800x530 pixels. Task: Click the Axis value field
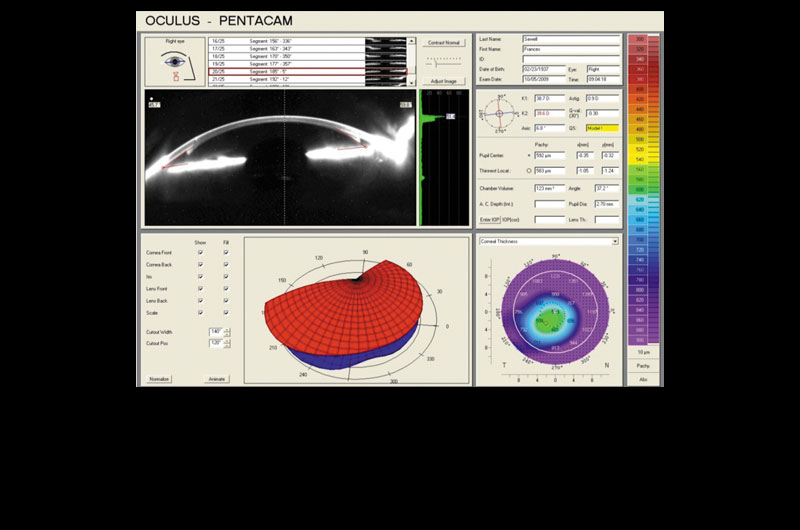[x=549, y=128]
